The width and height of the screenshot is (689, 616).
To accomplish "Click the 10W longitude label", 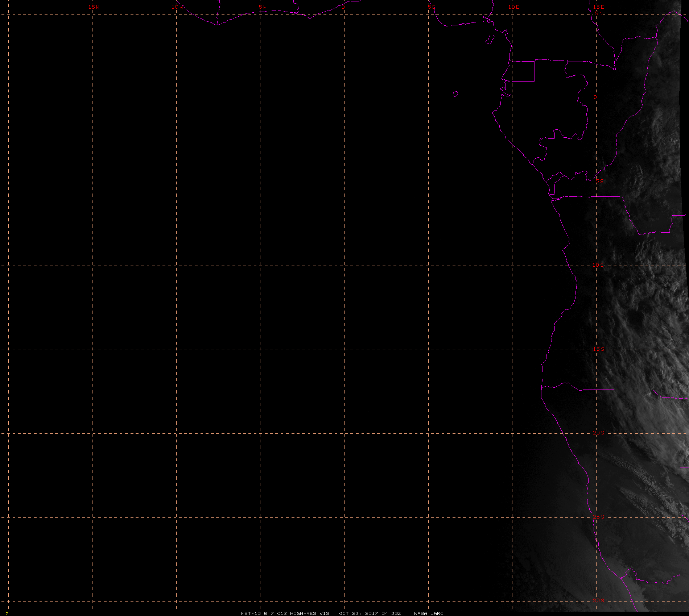I will tap(178, 7).
